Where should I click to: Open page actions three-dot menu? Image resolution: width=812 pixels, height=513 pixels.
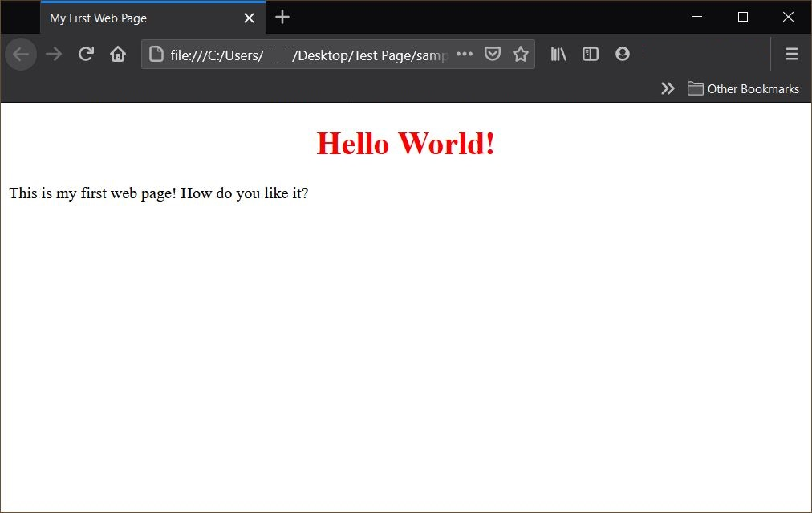(x=465, y=55)
